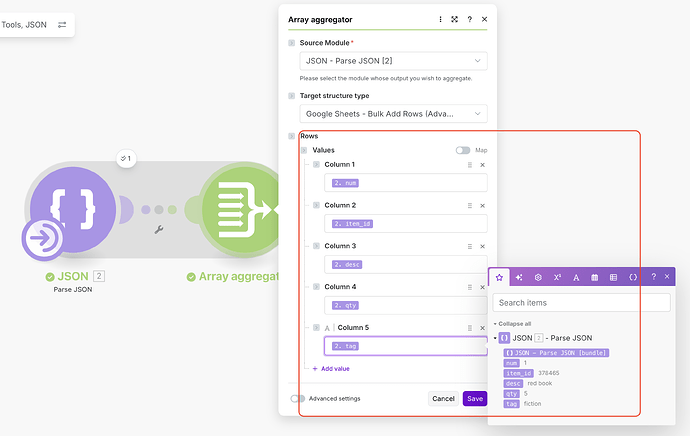Remove the Column 4 value
This screenshot has height=436, width=690.
point(482,287)
